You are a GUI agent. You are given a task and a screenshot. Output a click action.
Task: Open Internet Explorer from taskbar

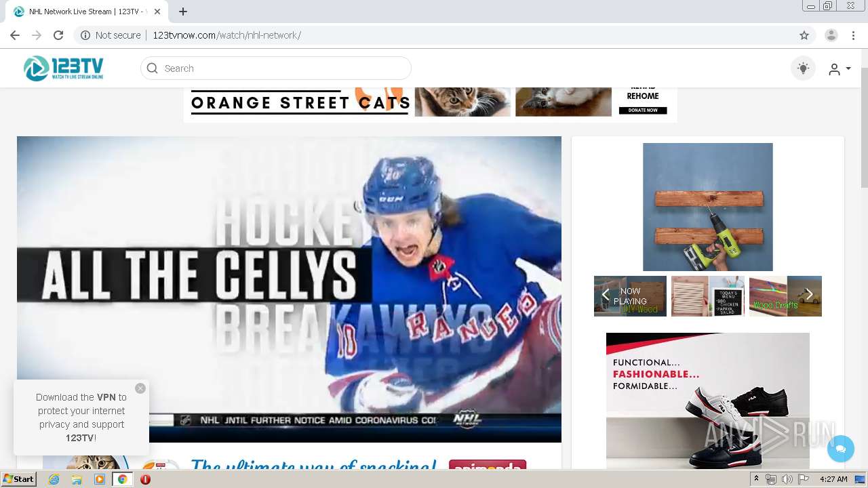pos(54,479)
